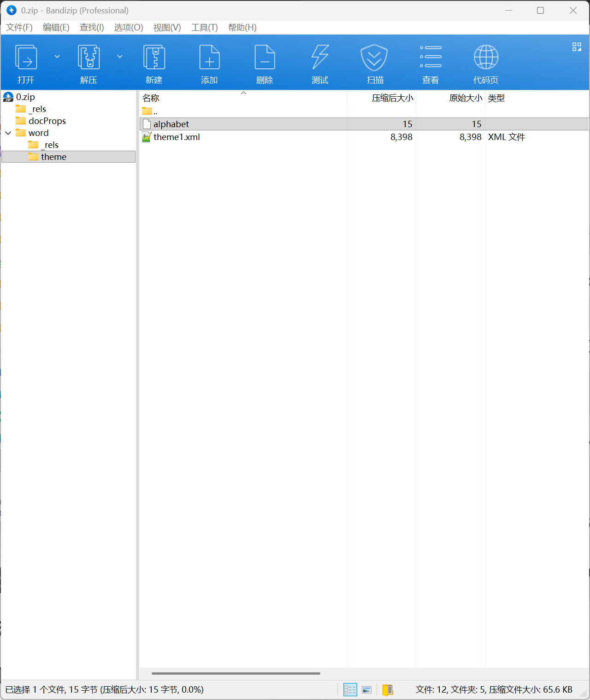This screenshot has height=700, width=590.
Task: Open the Tools (工具) menu
Action: pyautogui.click(x=204, y=28)
